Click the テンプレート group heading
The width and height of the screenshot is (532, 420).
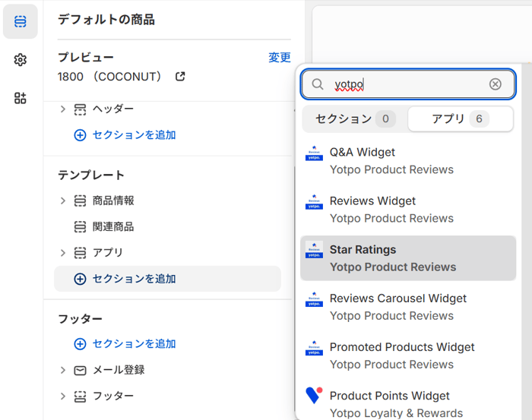(91, 175)
